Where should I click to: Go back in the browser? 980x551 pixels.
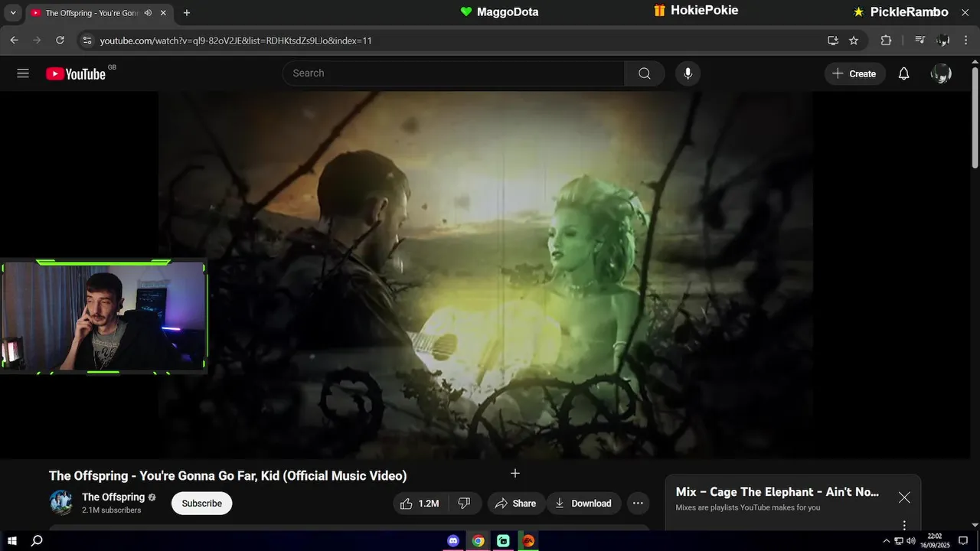coord(14,41)
